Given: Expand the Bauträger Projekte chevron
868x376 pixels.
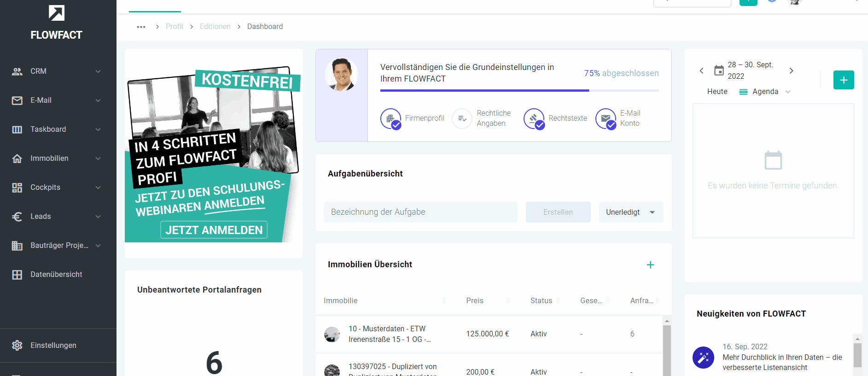Looking at the screenshot, I should pos(98,246).
